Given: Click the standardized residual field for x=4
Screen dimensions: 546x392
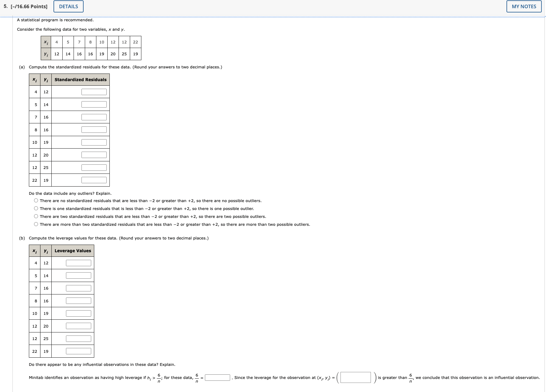Looking at the screenshot, I should pos(94,91).
